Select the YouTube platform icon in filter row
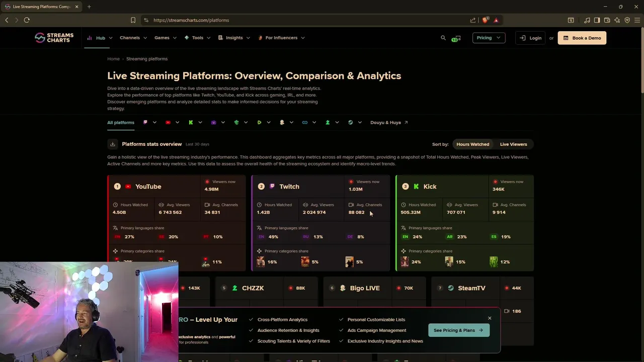644x362 pixels. (x=168, y=122)
